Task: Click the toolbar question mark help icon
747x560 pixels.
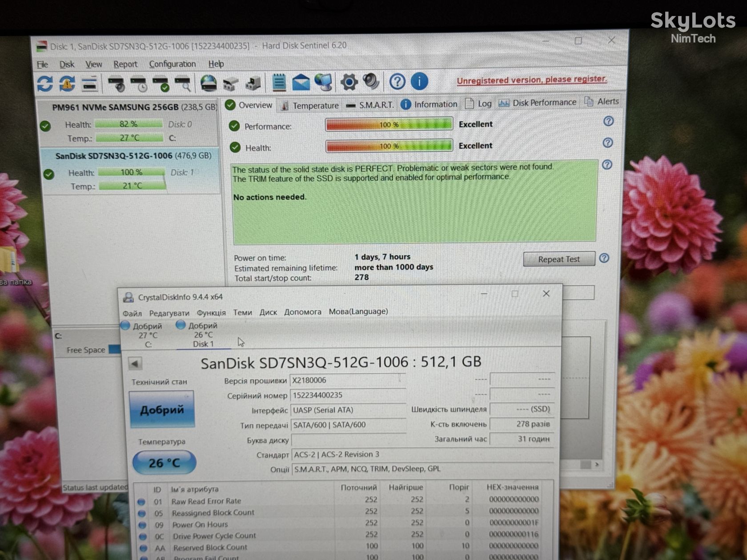Action: [x=397, y=81]
